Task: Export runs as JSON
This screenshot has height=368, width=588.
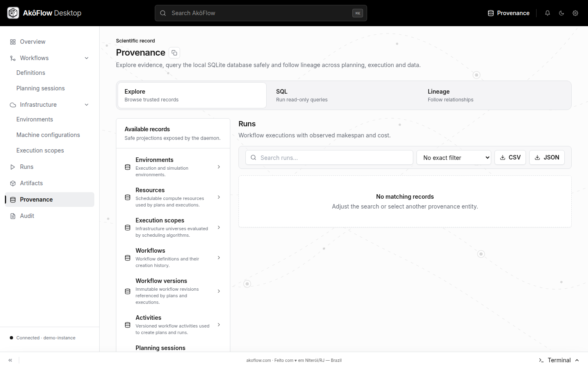Action: tap(547, 157)
